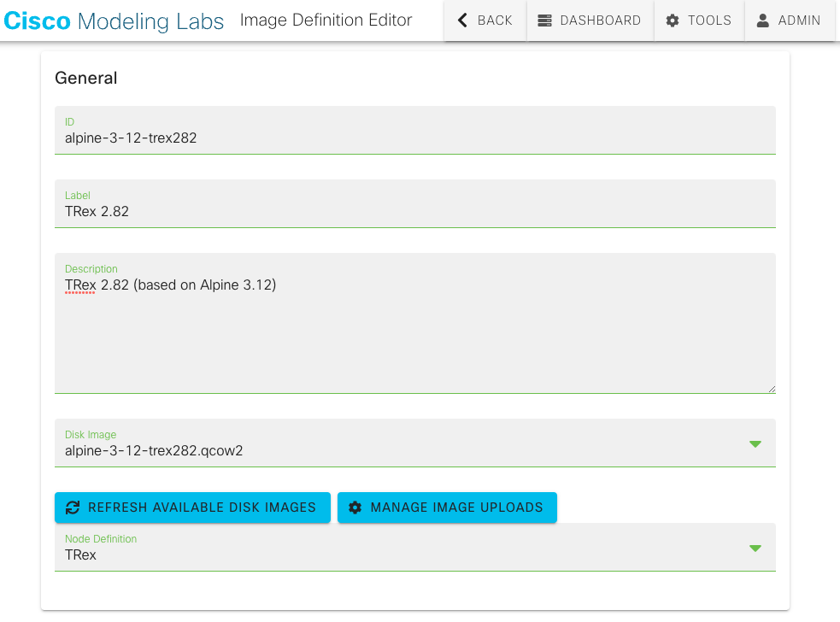The height and width of the screenshot is (622, 840).
Task: Open the ADMIN user menu
Action: (x=789, y=21)
